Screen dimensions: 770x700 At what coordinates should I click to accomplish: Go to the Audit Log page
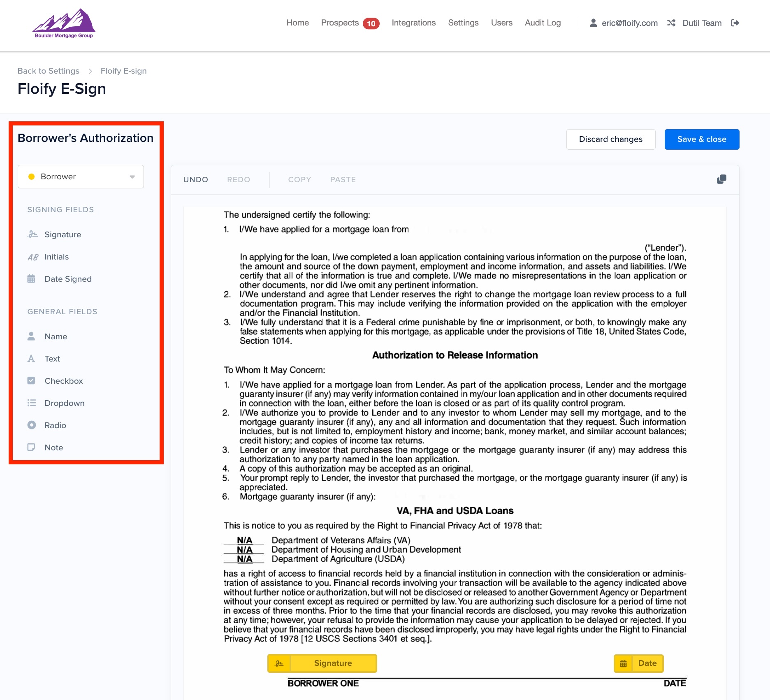(x=543, y=23)
